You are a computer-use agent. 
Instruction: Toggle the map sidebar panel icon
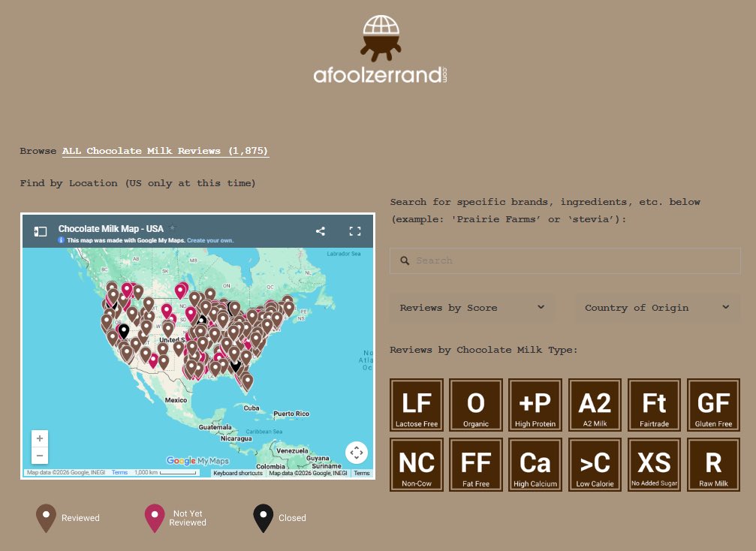click(x=41, y=231)
